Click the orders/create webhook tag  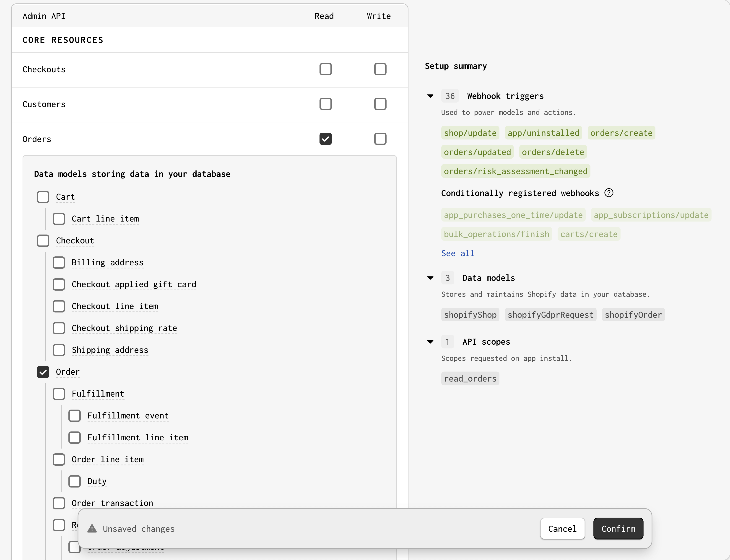click(622, 133)
